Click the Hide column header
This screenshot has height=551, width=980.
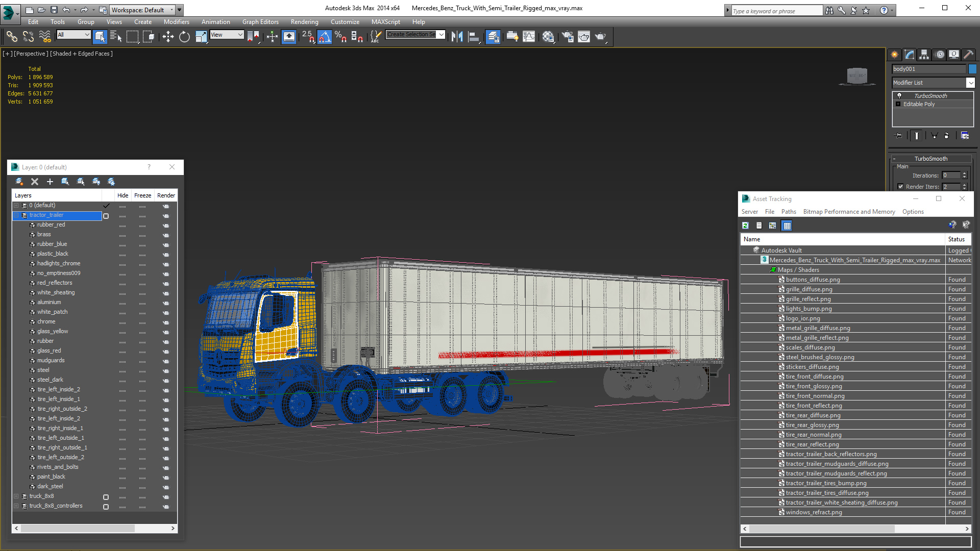tap(122, 195)
